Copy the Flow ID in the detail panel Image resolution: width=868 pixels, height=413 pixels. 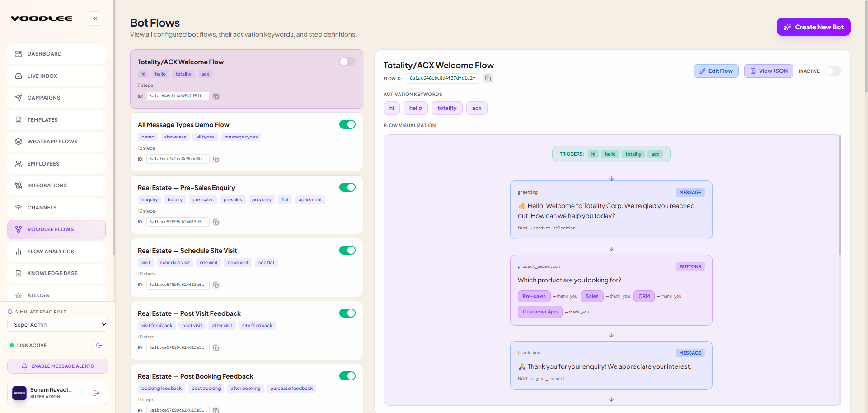488,78
